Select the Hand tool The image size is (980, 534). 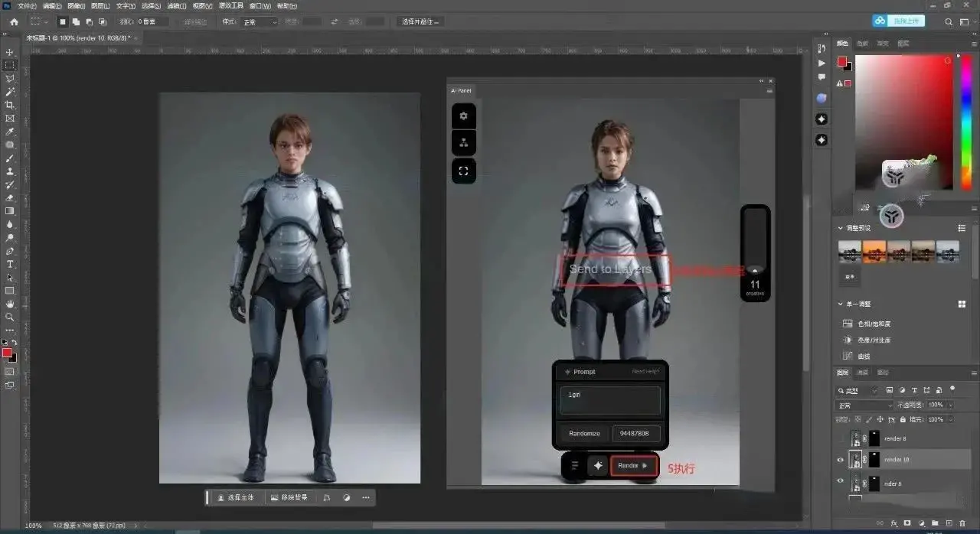(x=10, y=304)
